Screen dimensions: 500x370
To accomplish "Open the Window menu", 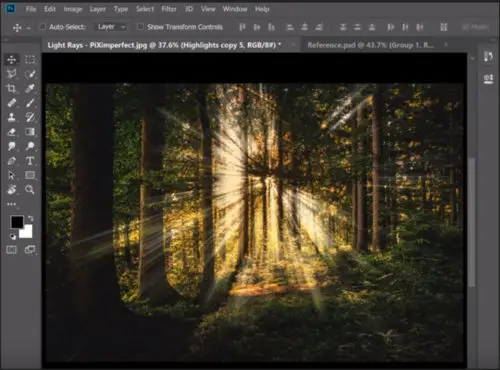I will 235,9.
